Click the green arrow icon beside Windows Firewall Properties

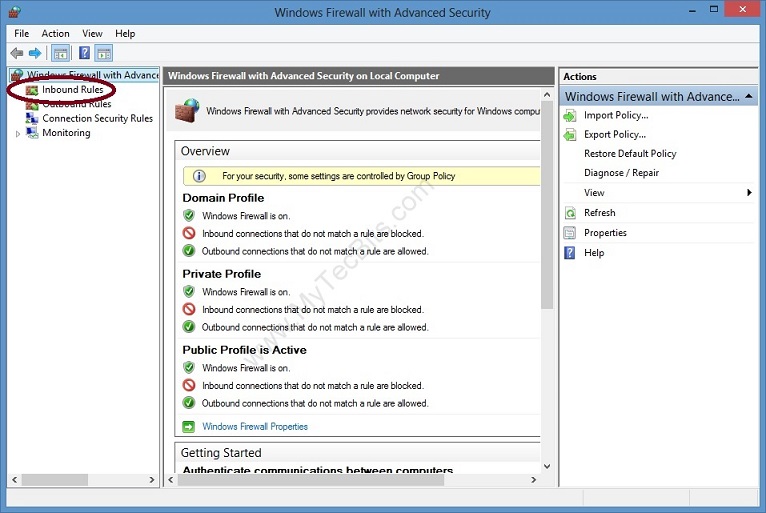pos(189,427)
